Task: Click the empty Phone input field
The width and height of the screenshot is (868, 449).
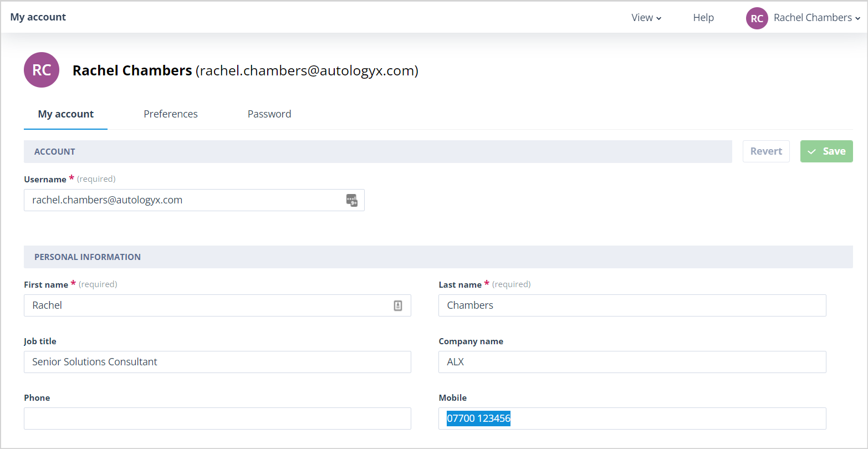Action: tap(217, 419)
